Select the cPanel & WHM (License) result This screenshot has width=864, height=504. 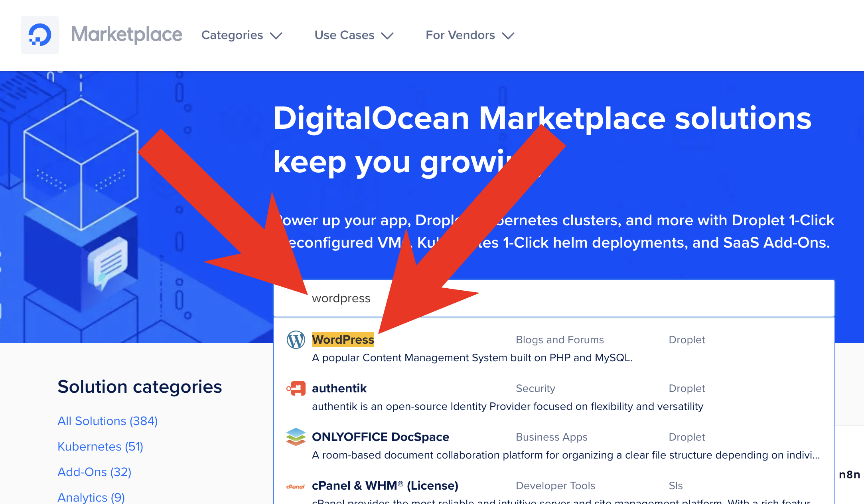click(x=385, y=486)
